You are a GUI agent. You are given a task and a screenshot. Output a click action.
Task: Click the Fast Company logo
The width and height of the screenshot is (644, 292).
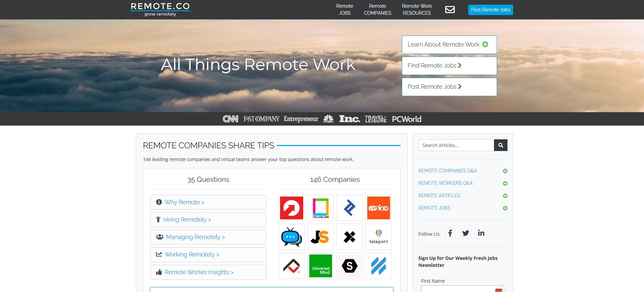261,119
